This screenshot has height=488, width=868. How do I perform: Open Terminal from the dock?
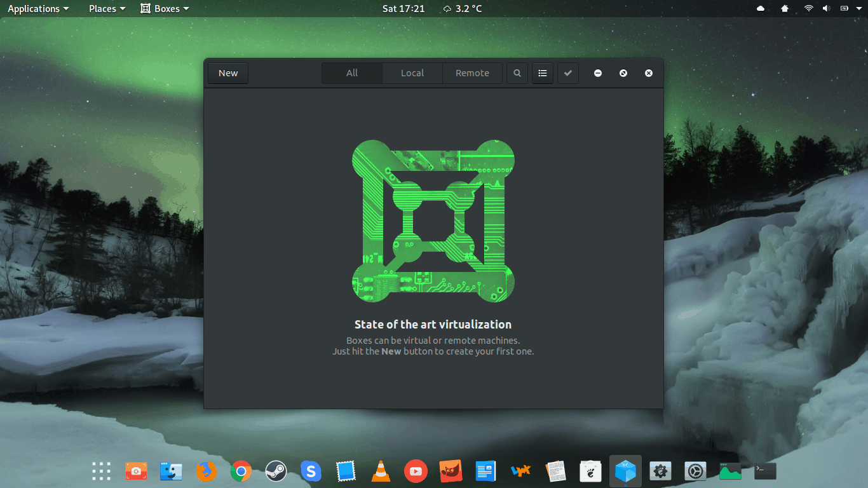(765, 471)
